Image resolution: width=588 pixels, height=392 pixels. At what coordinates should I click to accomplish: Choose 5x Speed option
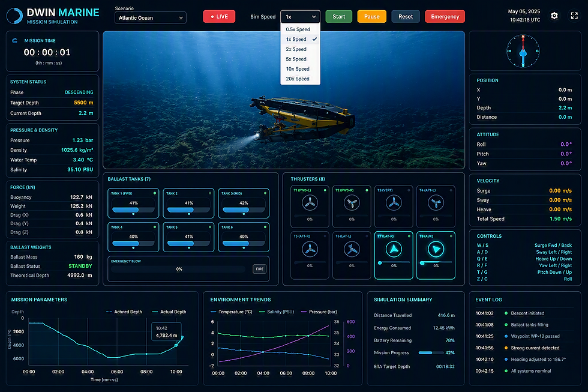click(301, 59)
